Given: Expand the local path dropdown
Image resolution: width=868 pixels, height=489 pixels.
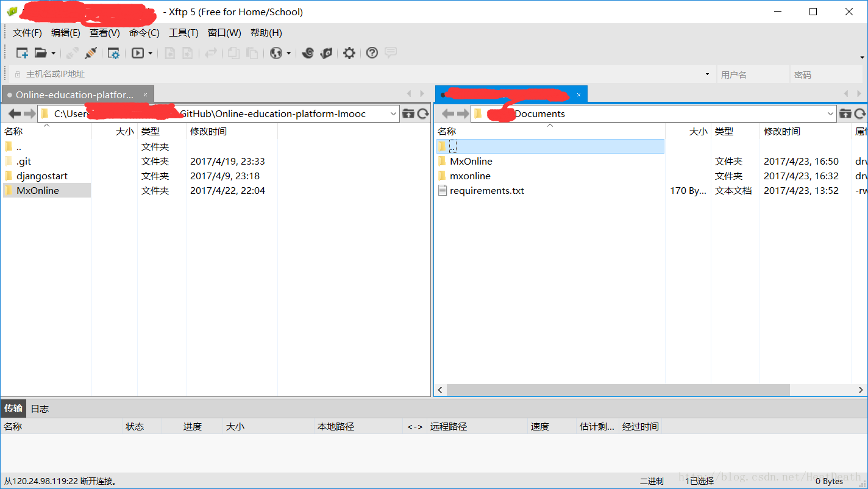Looking at the screenshot, I should click(x=393, y=114).
